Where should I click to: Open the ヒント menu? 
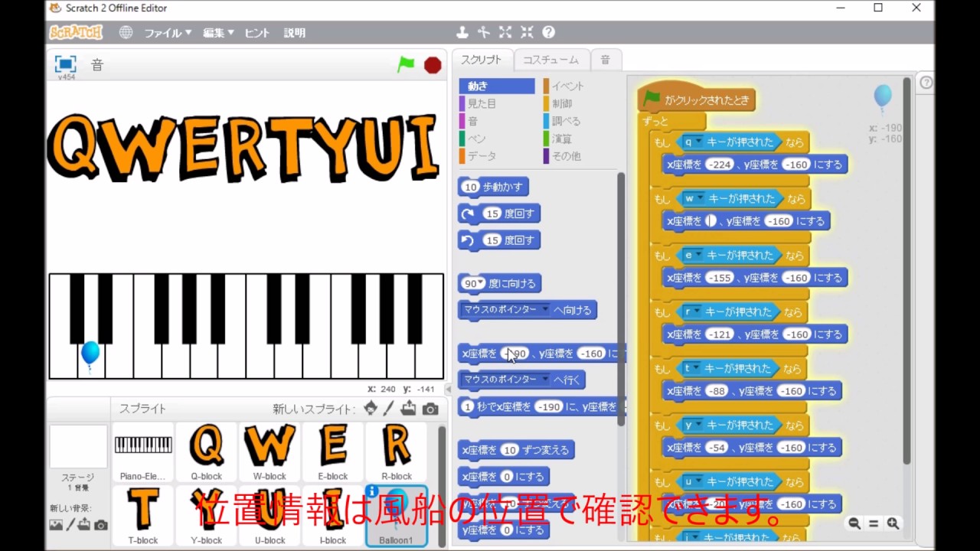[x=256, y=33]
